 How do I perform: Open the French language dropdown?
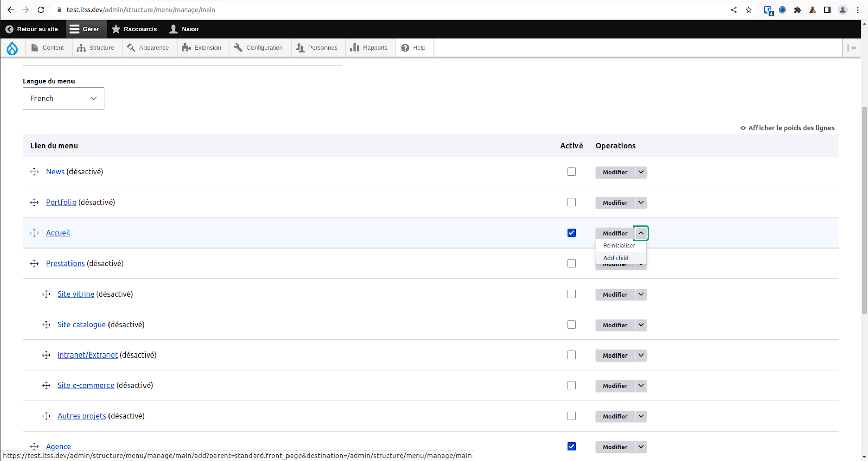63,98
